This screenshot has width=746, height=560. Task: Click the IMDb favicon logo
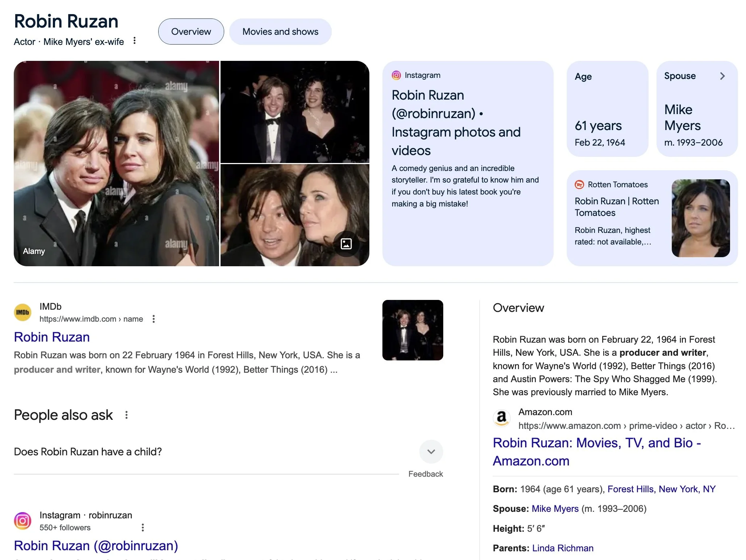click(x=22, y=312)
